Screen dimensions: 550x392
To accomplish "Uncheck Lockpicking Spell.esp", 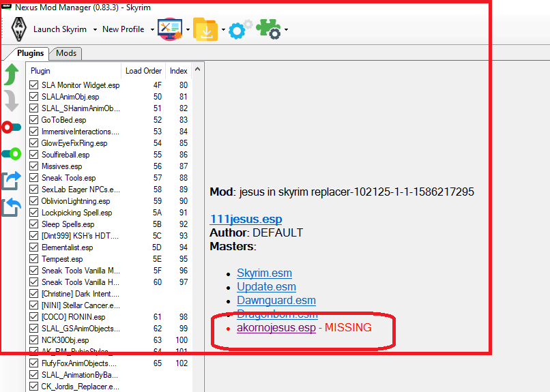I will 33,213.
